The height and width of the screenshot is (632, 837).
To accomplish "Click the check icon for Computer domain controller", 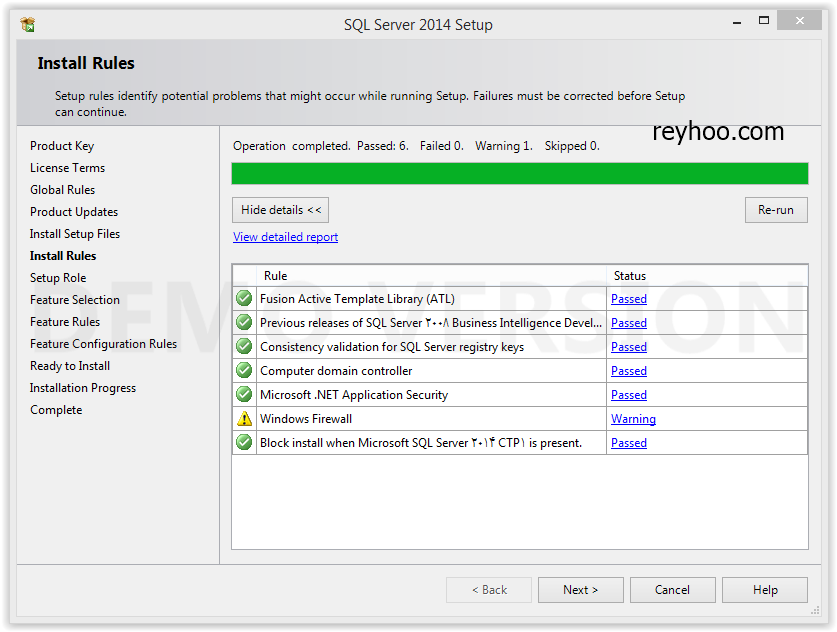I will (244, 370).
